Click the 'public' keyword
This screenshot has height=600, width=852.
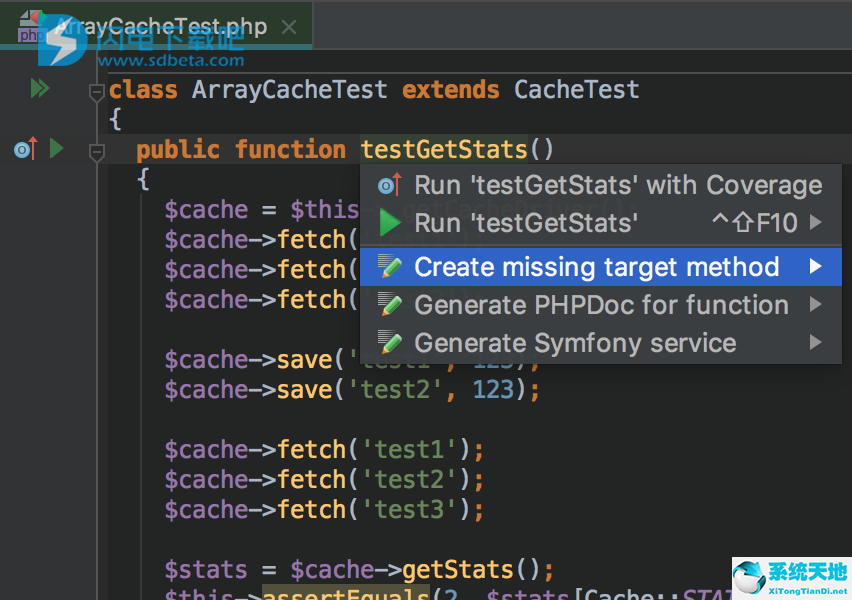tap(178, 149)
